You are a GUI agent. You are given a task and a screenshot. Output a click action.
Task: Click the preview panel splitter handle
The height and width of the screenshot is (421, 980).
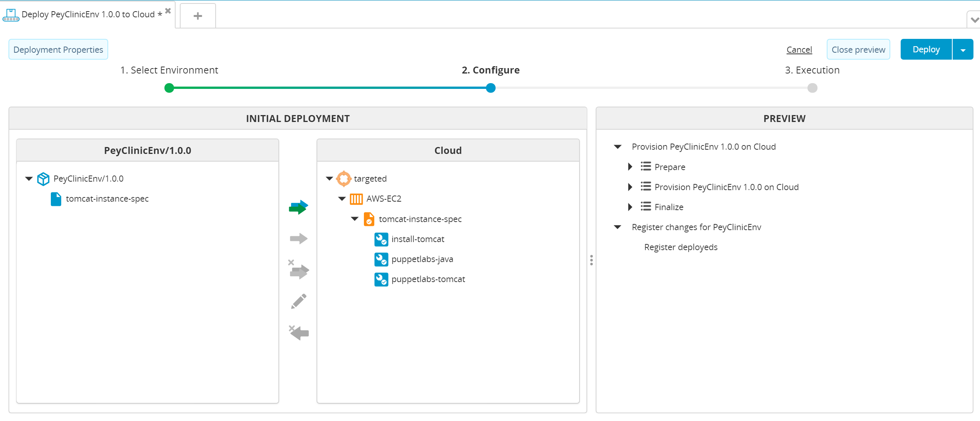pyautogui.click(x=591, y=260)
